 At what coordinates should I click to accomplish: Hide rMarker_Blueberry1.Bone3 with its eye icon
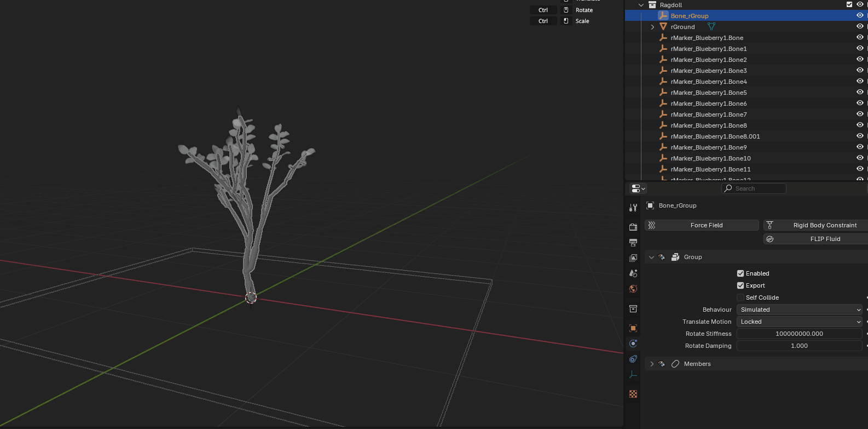pyautogui.click(x=860, y=71)
